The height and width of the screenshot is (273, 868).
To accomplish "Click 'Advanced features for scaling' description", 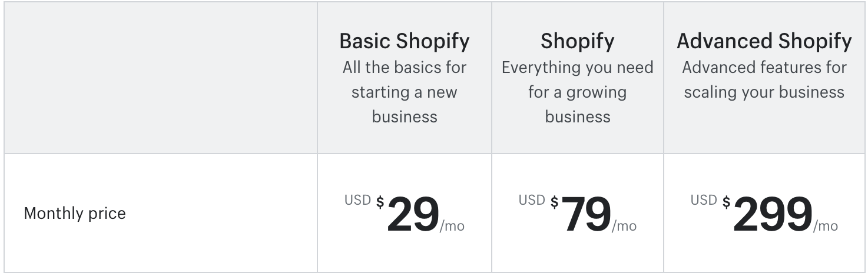I will (x=764, y=79).
